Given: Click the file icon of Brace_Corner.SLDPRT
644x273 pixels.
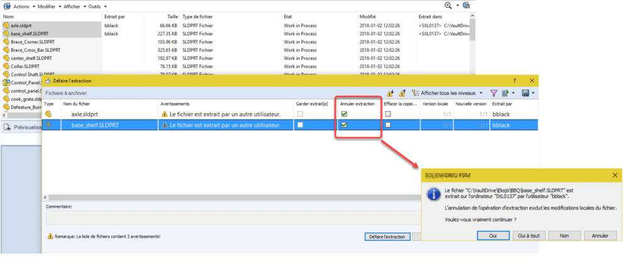Looking at the screenshot, I should tap(6, 42).
